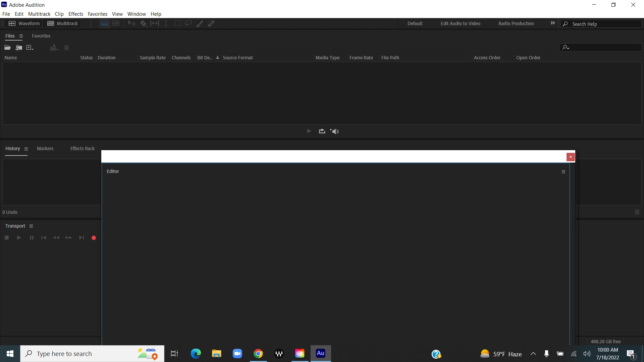Click the Record button in Transport
Viewport: 644px width, 362px height.
[x=94, y=238]
